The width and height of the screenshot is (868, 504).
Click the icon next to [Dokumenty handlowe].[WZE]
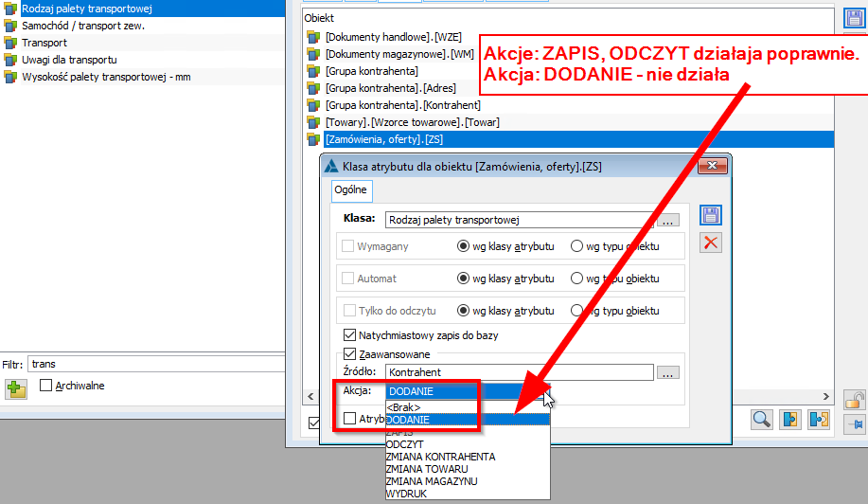(x=314, y=37)
